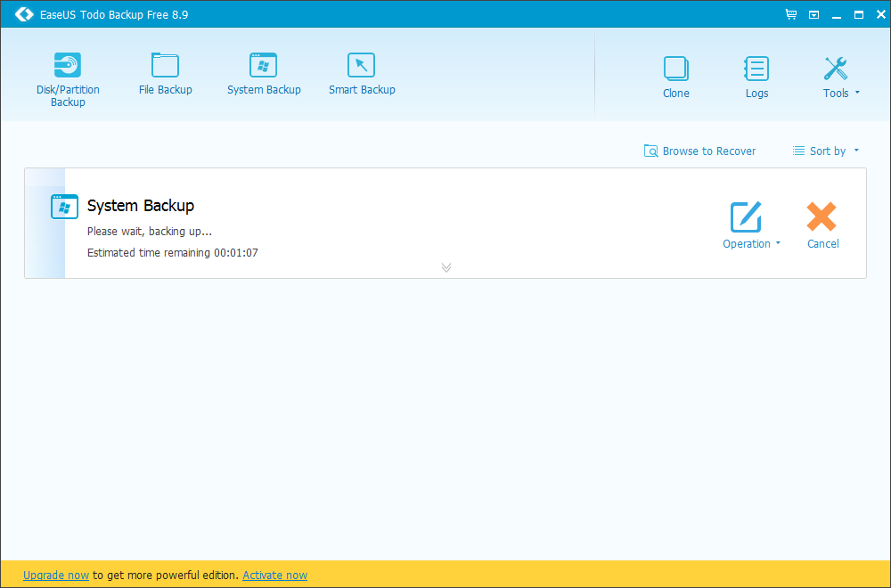Click the System Backup task icon

pyautogui.click(x=64, y=207)
